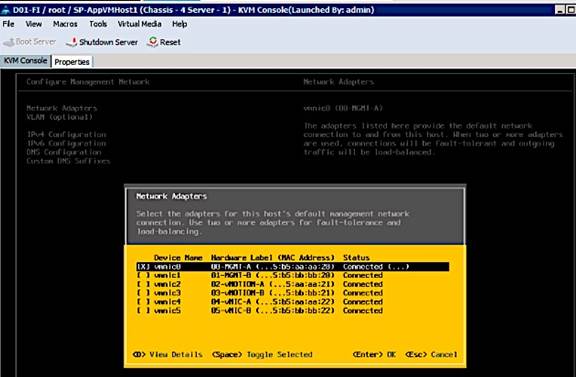Select the Network Adapters menu entry
The height and width of the screenshot is (377, 576).
click(62, 108)
